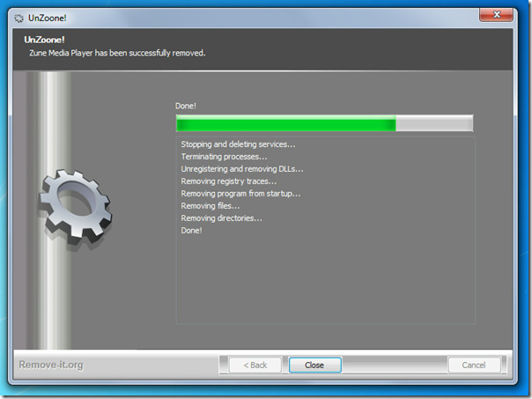This screenshot has height=399, width=532.
Task: Select 'Unregistering and removing DLLs...' log line
Action: (242, 169)
